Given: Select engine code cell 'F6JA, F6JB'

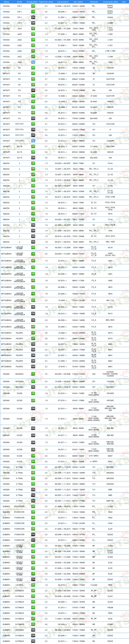Looking at the screenshot, I should (x=110, y=225).
